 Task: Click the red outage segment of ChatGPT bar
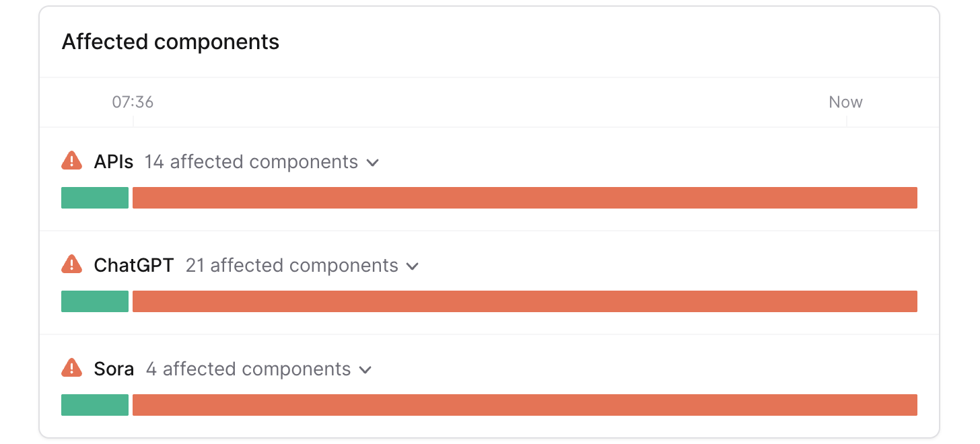point(525,301)
